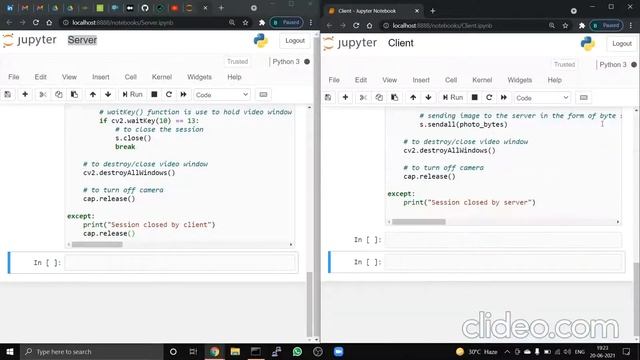Move cell up in the Server notebook

click(93, 95)
